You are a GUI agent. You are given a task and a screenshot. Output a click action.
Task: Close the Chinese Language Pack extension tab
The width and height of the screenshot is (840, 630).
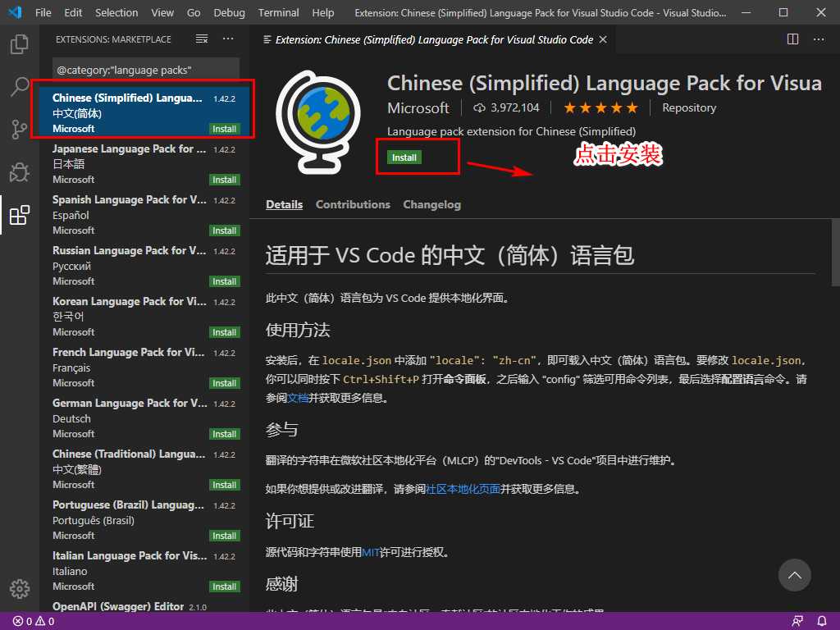(x=603, y=39)
